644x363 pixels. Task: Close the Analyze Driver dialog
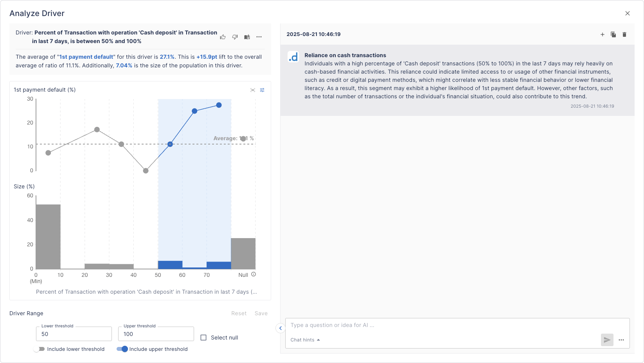(x=628, y=13)
